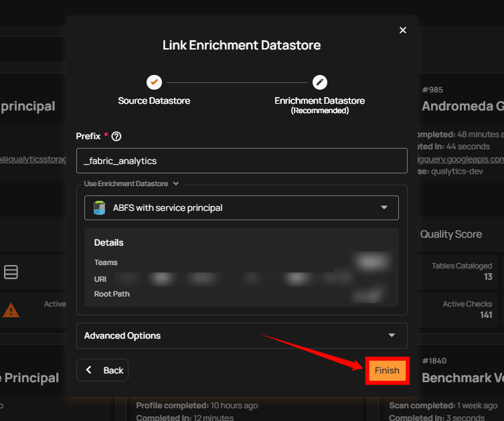The image size is (504, 421).
Task: Click the caret arrow on the ABFS selector
Action: click(x=384, y=208)
